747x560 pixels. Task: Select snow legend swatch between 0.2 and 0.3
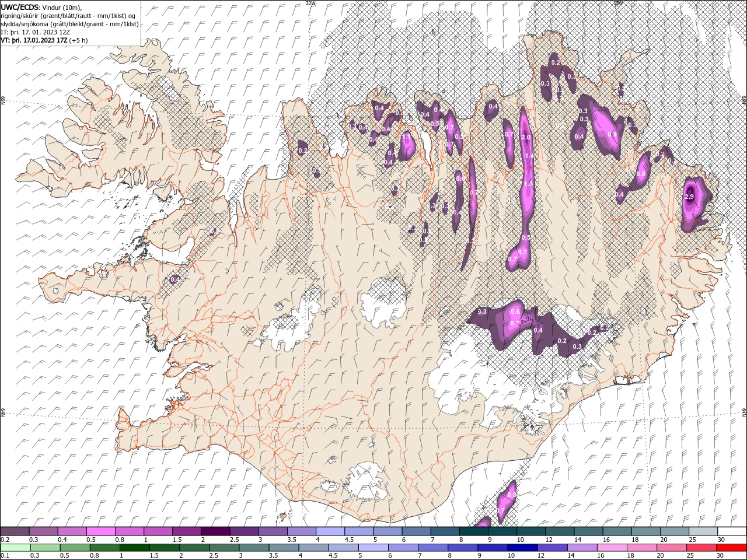pyautogui.click(x=15, y=531)
